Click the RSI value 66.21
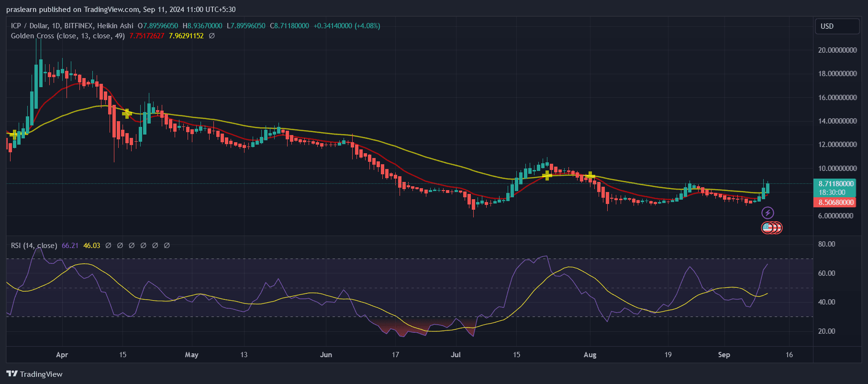Viewport: 868px width, 384px height. [70, 246]
